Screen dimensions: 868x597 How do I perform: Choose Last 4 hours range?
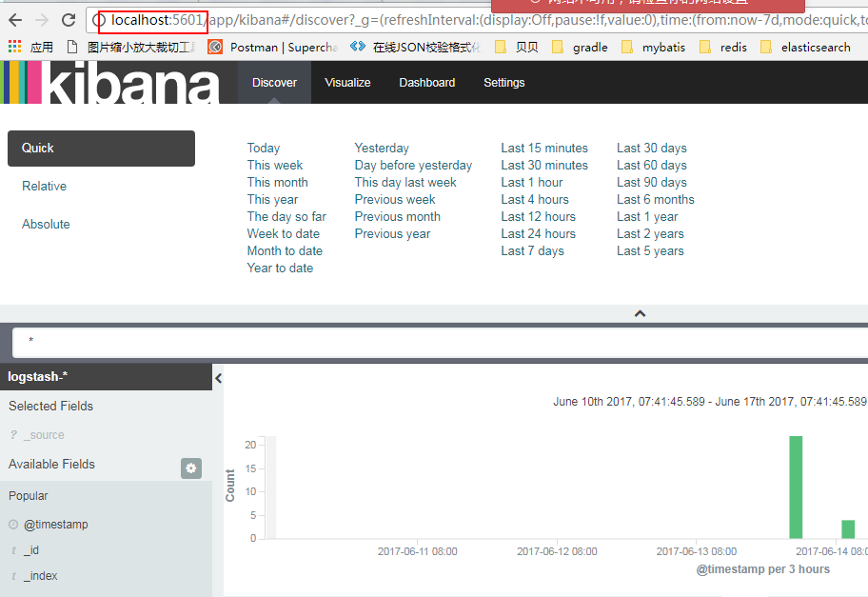(x=535, y=199)
